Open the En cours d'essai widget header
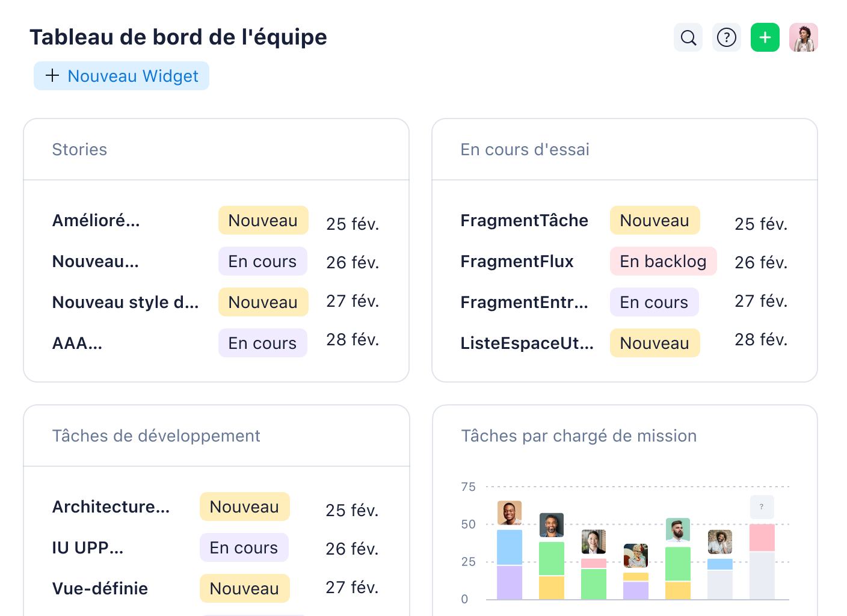The image size is (847, 616). pyautogui.click(x=525, y=149)
